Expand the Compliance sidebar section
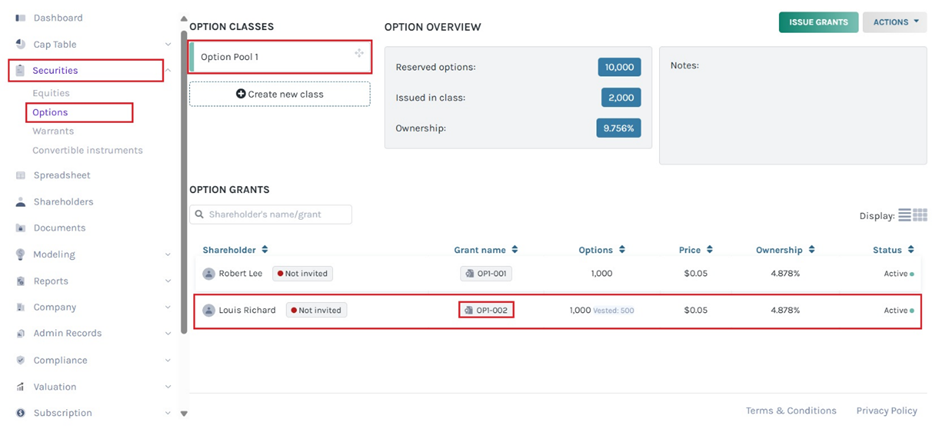Image resolution: width=939 pixels, height=429 pixels. 167,360
